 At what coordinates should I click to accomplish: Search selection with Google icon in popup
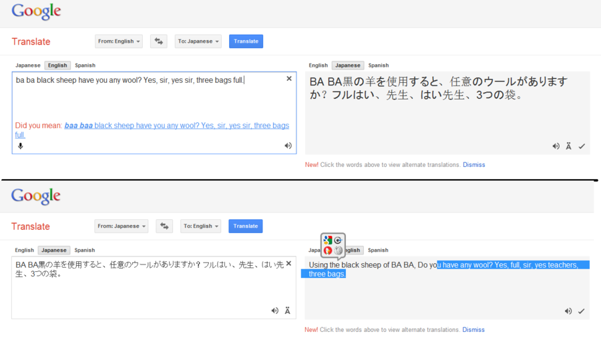pyautogui.click(x=328, y=240)
